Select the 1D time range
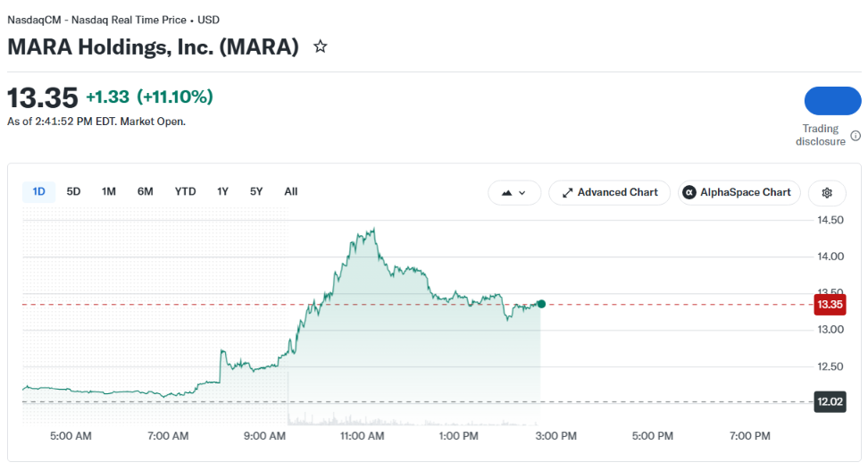The image size is (868, 471). [38, 192]
